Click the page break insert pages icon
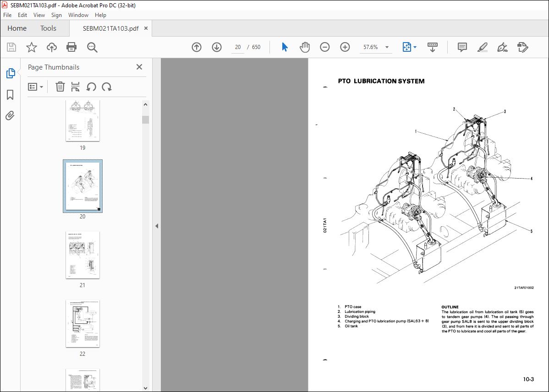 click(x=75, y=87)
